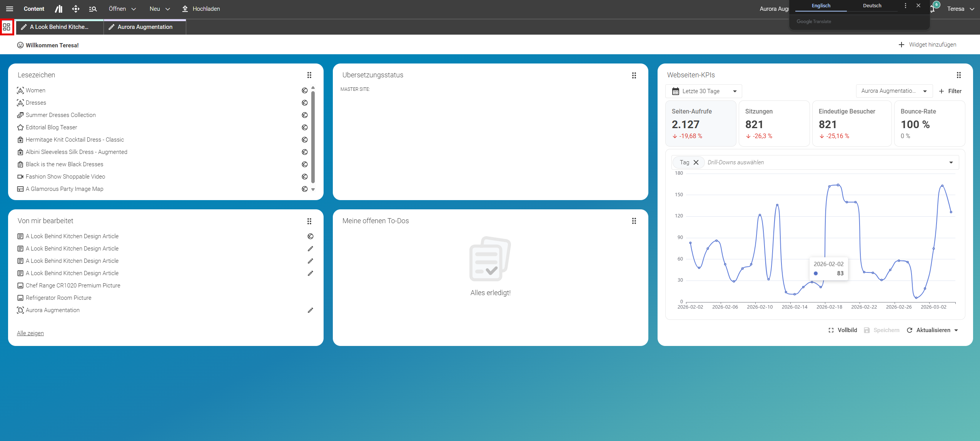This screenshot has height=441, width=980.
Task: Switch to the Aurora Augmentation tab
Action: (145, 27)
